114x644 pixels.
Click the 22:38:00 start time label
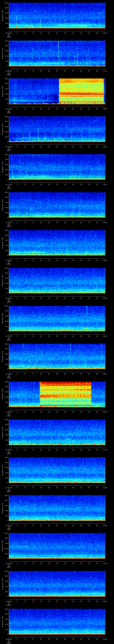(9, 374)
